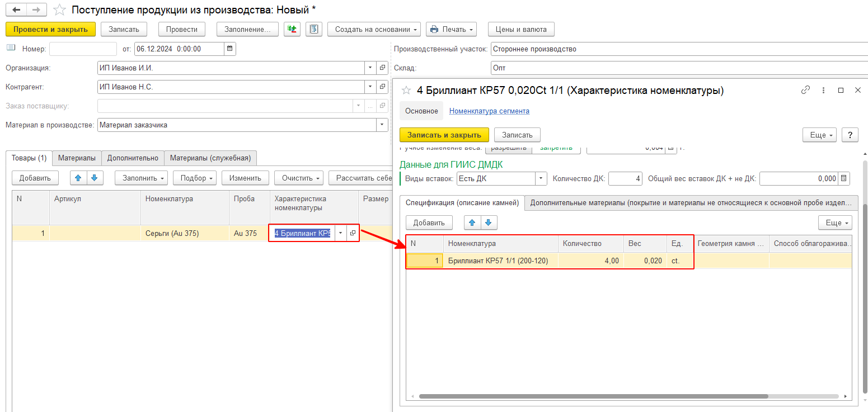Screen dimensions: 868x412
Task: Open the calendar picker for the document date
Action: [x=230, y=49]
